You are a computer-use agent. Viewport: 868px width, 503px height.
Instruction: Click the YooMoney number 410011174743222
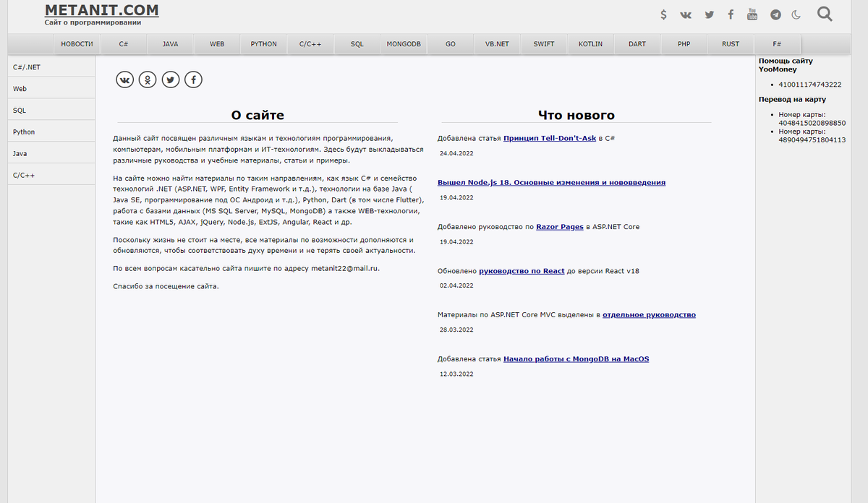810,85
